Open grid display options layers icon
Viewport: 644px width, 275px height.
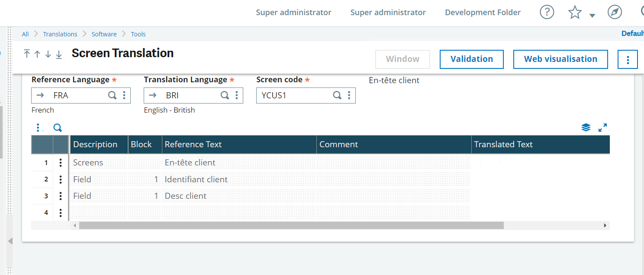click(586, 127)
